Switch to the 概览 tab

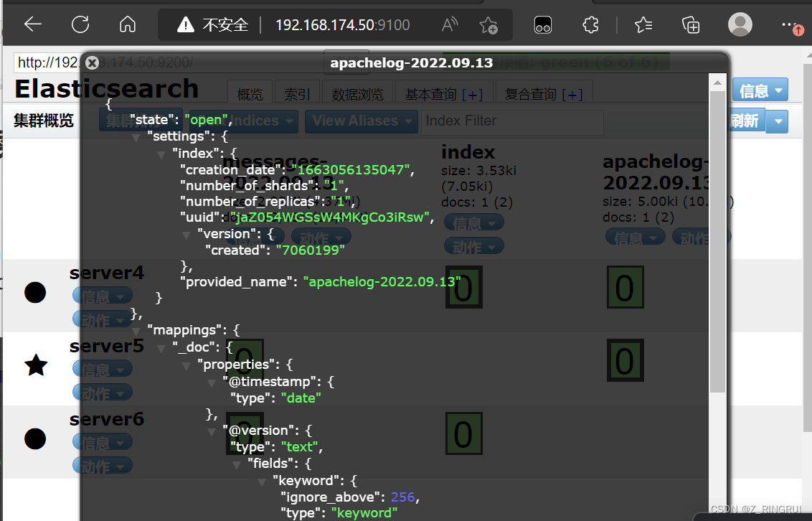250,94
